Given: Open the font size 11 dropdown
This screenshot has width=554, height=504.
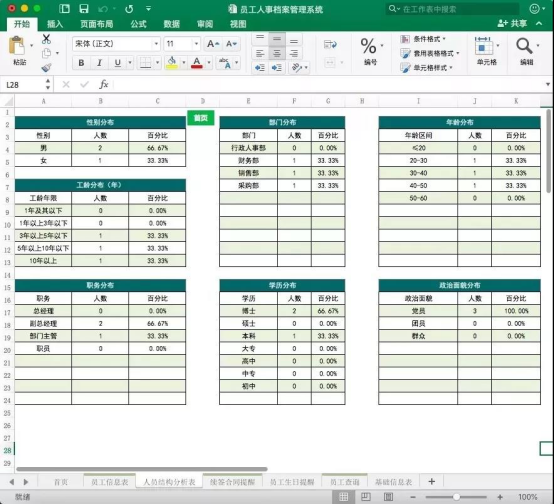Looking at the screenshot, I should [x=196, y=44].
